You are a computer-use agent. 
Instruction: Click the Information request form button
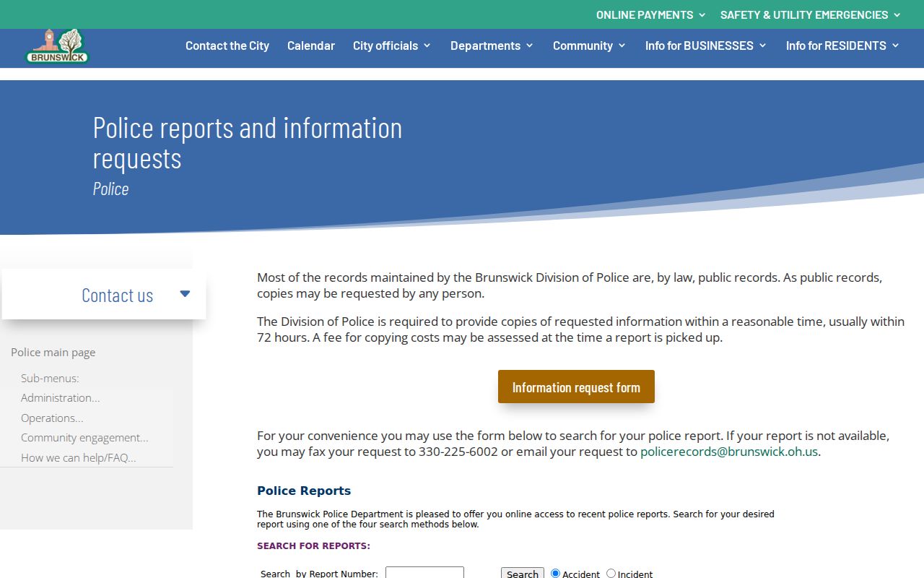[576, 387]
